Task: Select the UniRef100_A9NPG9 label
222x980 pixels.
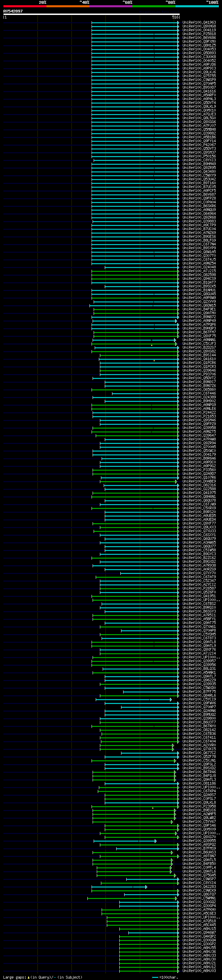Action: pyautogui.click(x=199, y=405)
